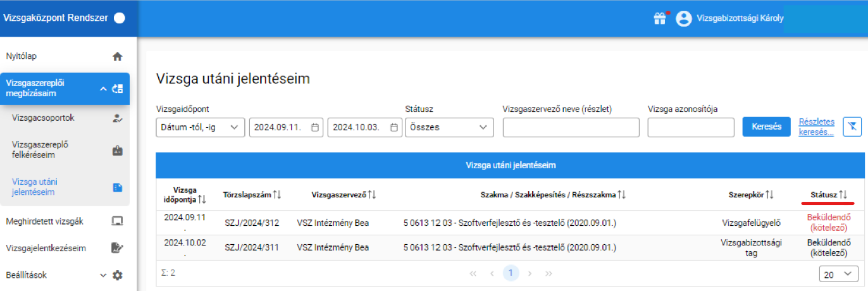Screen dimensions: 868x291
Task: Open the end date calendar picker icon
Action: click(394, 127)
